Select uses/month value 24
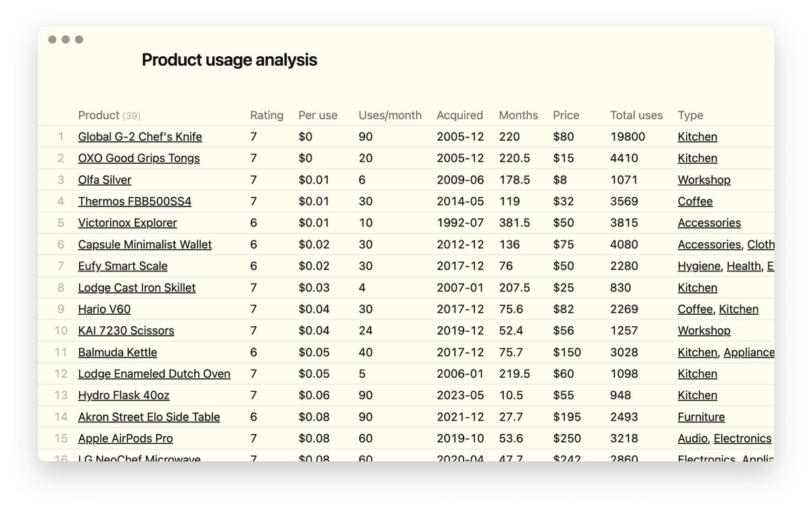Viewport: 812px width, 511px height. pos(365,331)
